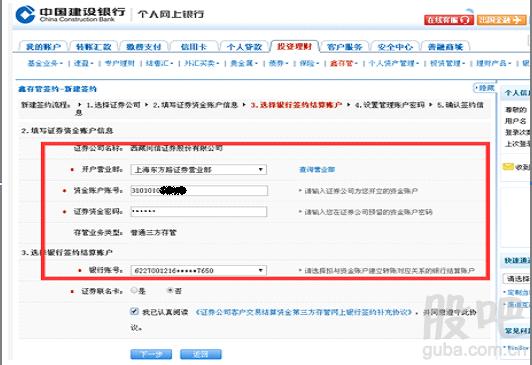The width and height of the screenshot is (532, 365).
Task: Open the 信用卡 tab
Action: coord(194,46)
